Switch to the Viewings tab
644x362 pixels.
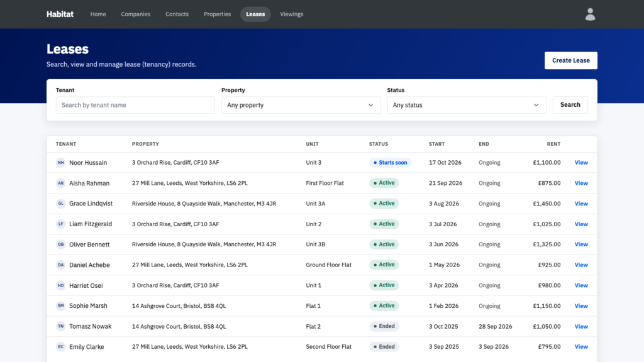coord(292,14)
